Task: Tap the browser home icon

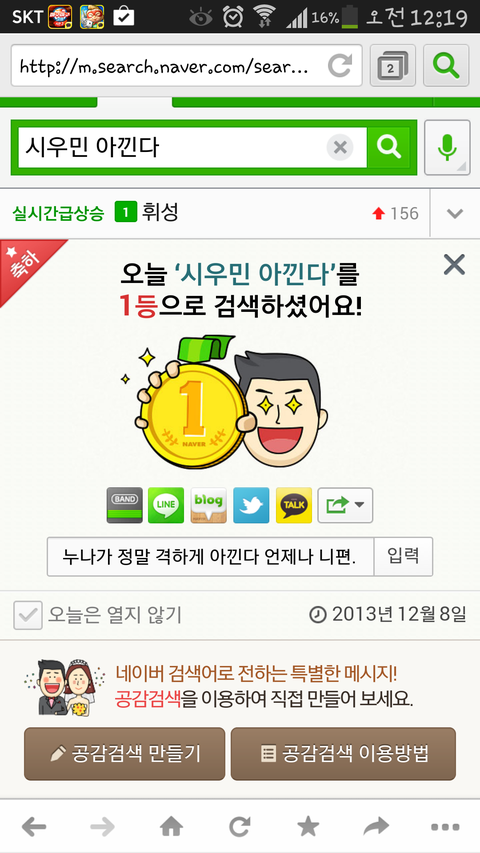Action: click(x=171, y=827)
